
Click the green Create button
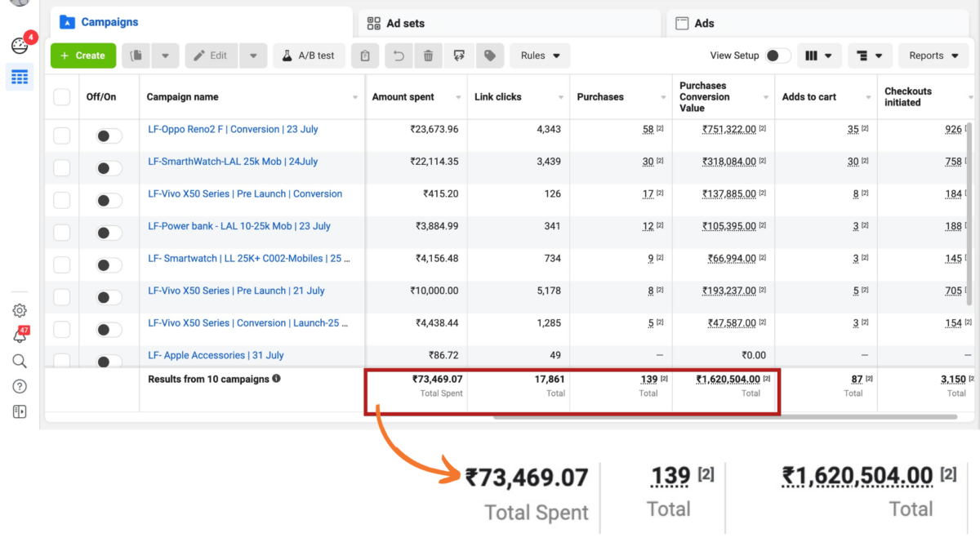coord(82,56)
